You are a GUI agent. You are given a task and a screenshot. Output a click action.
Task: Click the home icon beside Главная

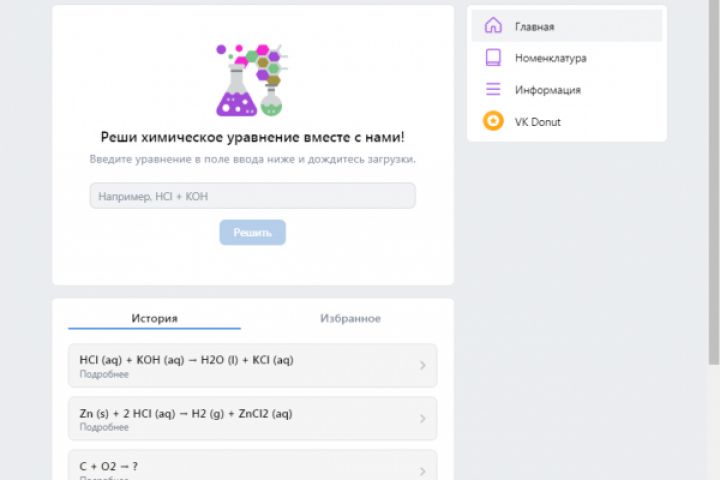coord(493,25)
